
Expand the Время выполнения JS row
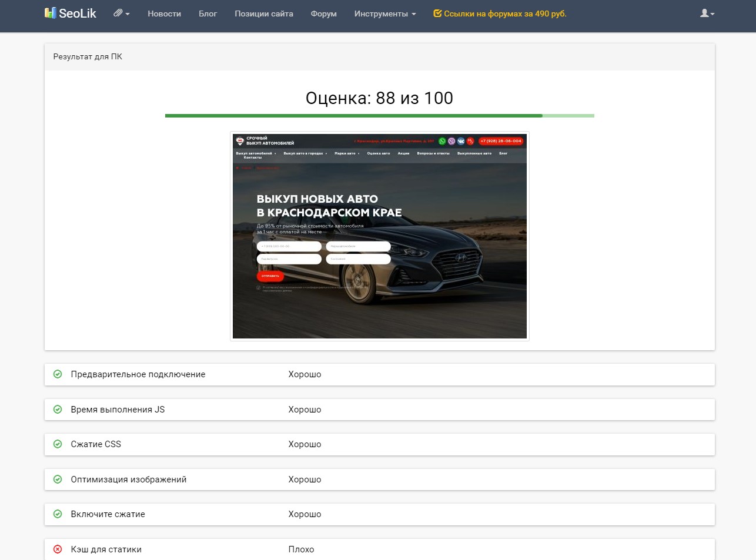[380, 410]
